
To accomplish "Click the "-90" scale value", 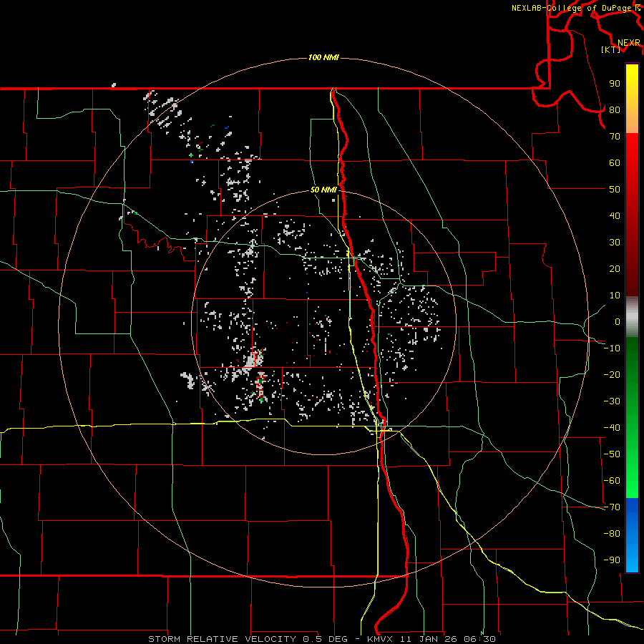I will [612, 560].
